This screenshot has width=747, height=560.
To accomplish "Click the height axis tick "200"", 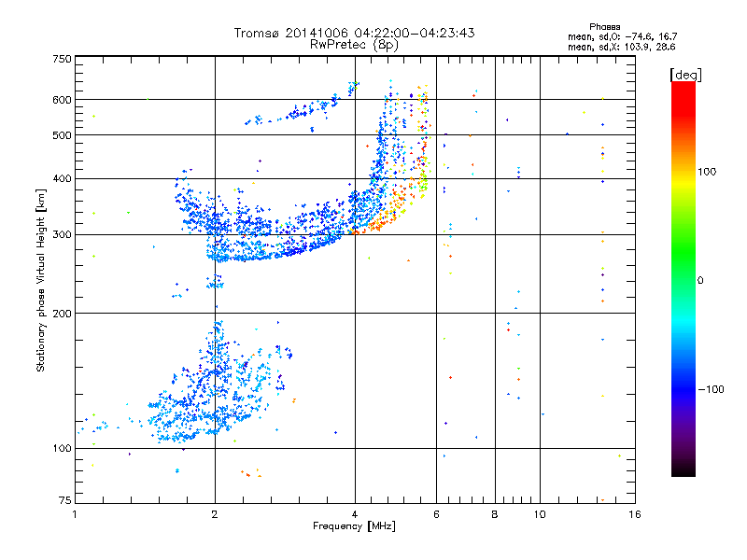I will click(x=62, y=314).
